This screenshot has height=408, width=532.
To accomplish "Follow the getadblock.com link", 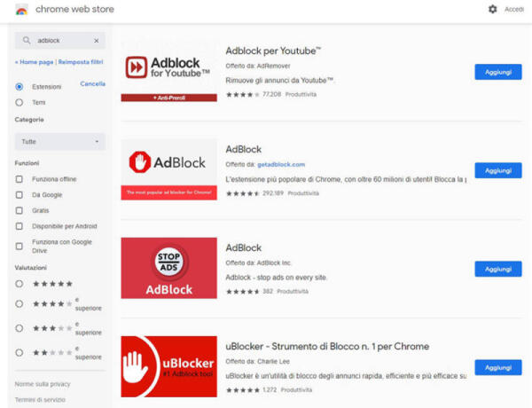I will (281, 164).
